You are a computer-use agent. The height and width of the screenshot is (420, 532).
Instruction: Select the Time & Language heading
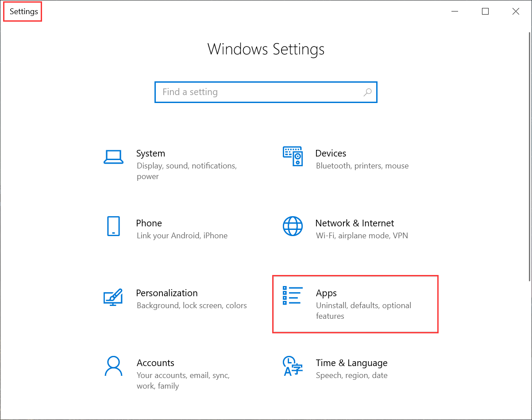(351, 363)
